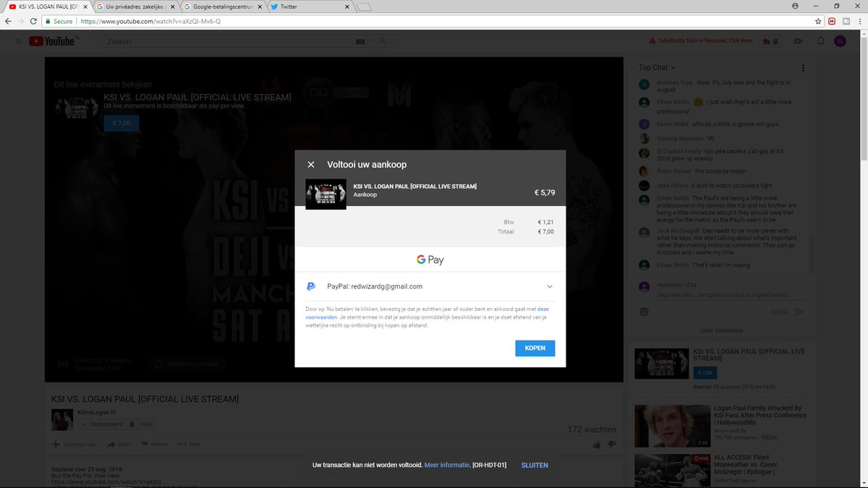The image size is (868, 488).
Task: Click the € 7,00 button over the video
Action: click(121, 124)
